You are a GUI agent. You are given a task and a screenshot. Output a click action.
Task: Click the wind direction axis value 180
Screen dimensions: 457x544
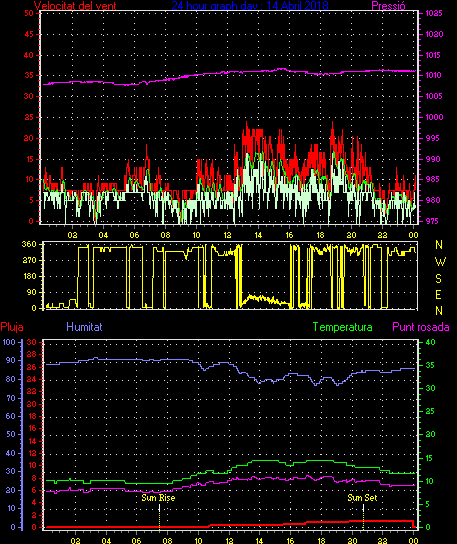[x=29, y=276]
